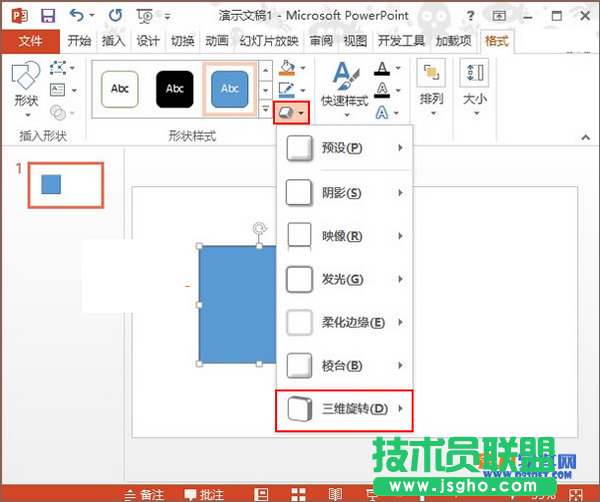Switch to Developer (开发工具) tab
This screenshot has height=502, width=600.
(401, 41)
